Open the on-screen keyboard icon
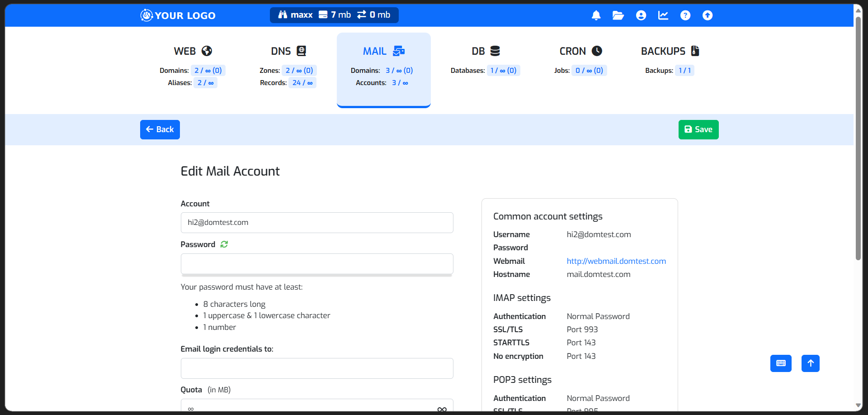This screenshot has width=868, height=415. pos(781,363)
